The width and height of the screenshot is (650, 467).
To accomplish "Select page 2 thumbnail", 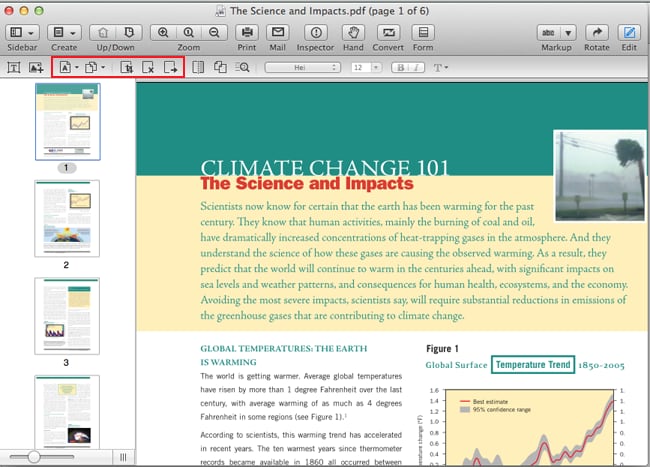I will click(67, 218).
